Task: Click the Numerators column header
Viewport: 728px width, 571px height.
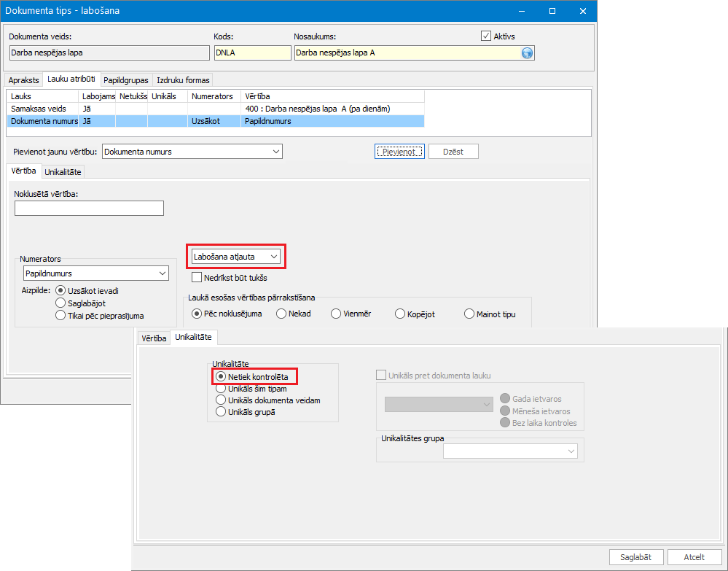Action: (214, 96)
